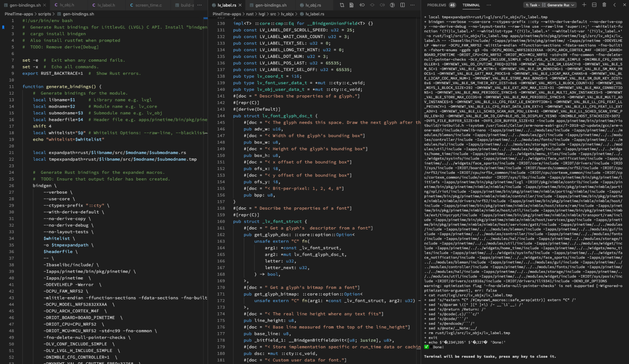Go to the previous change arrow icon
This screenshot has width=629, height=364.
(362, 5)
